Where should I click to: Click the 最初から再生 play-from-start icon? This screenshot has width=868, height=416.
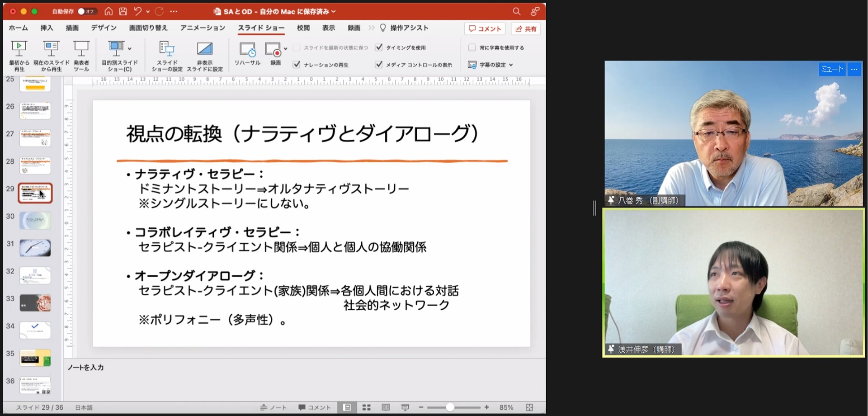click(x=19, y=48)
